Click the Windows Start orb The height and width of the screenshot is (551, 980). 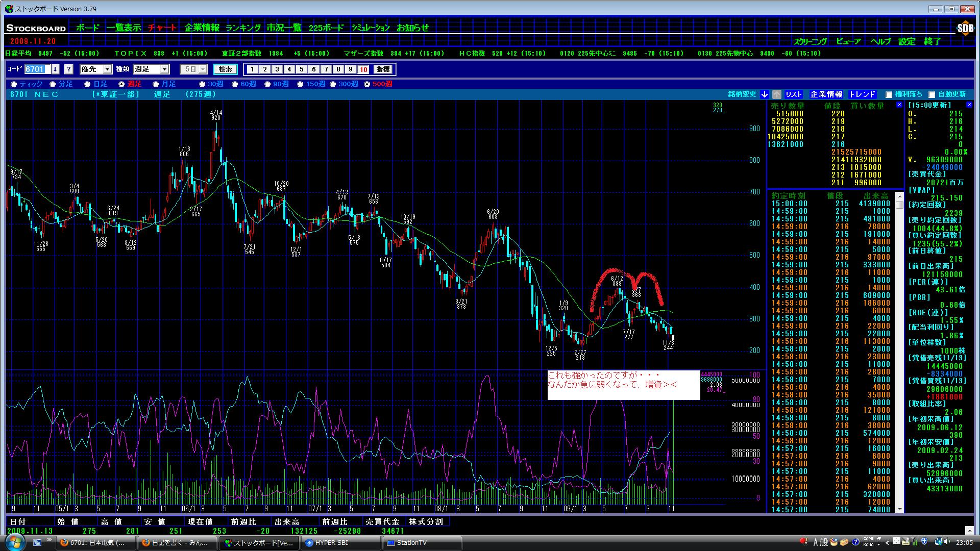click(15, 542)
